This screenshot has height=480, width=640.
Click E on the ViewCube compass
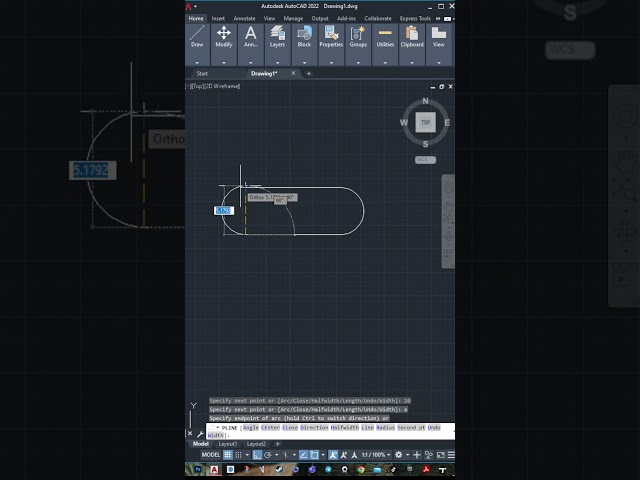click(447, 122)
